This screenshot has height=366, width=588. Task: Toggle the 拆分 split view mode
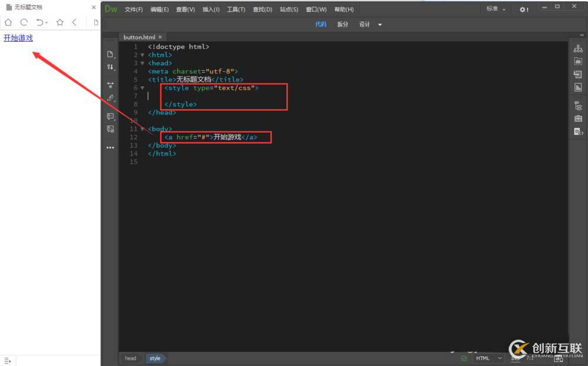tap(343, 24)
